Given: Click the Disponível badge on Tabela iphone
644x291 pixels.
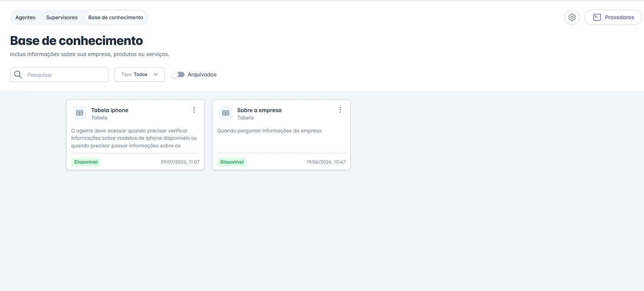Looking at the screenshot, I should pos(86,162).
